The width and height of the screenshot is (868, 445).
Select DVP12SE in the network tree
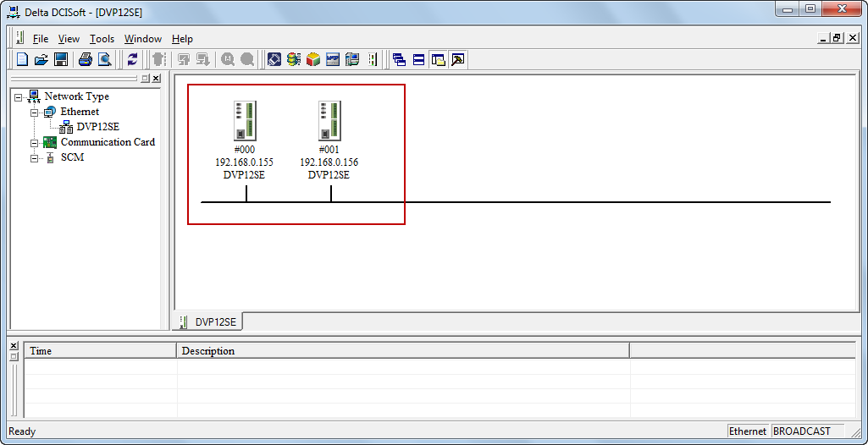97,127
